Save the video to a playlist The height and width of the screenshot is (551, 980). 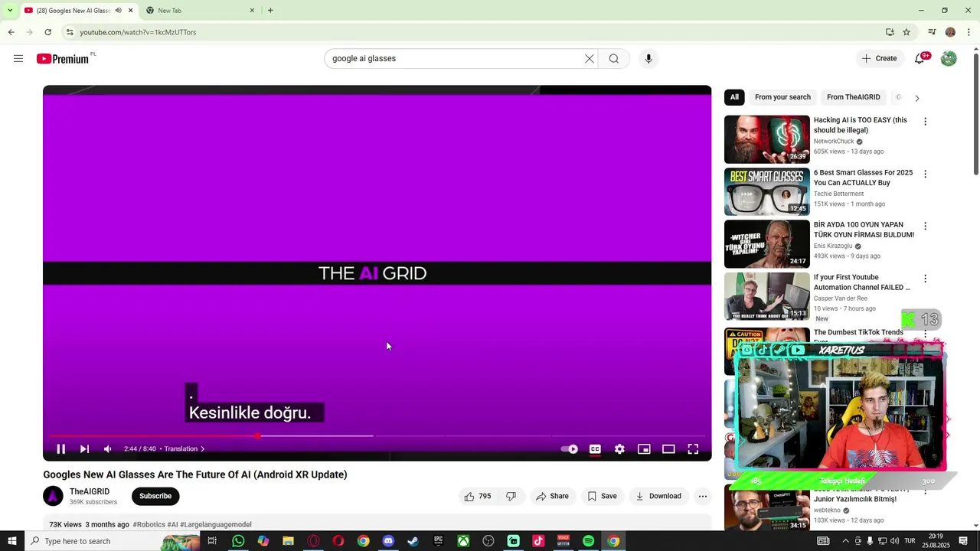coord(602,497)
